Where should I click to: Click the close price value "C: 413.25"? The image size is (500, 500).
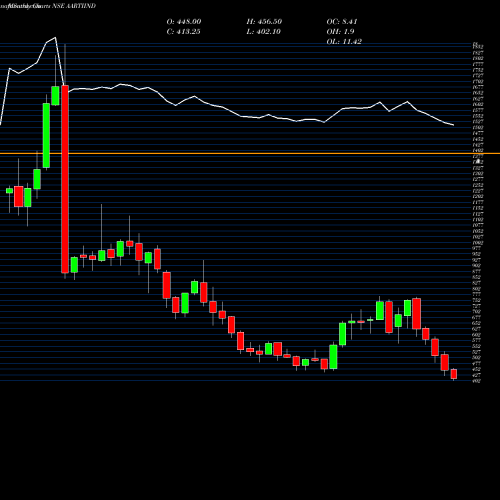pyautogui.click(x=183, y=32)
